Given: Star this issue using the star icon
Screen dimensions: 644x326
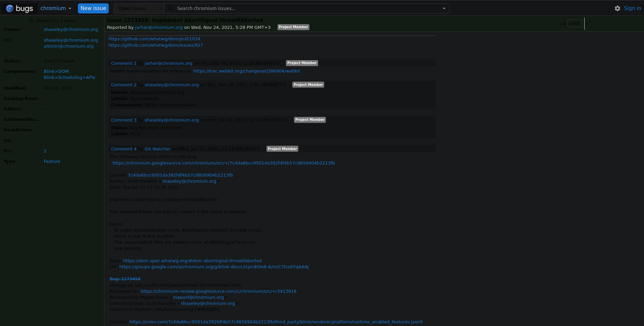Looking at the screenshot, I should [x=31, y=20].
